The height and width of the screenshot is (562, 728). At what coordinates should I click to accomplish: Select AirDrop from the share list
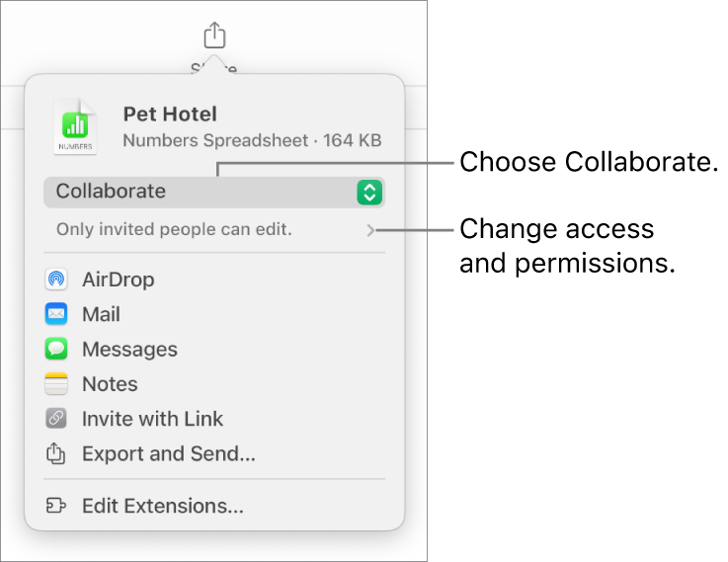click(118, 280)
